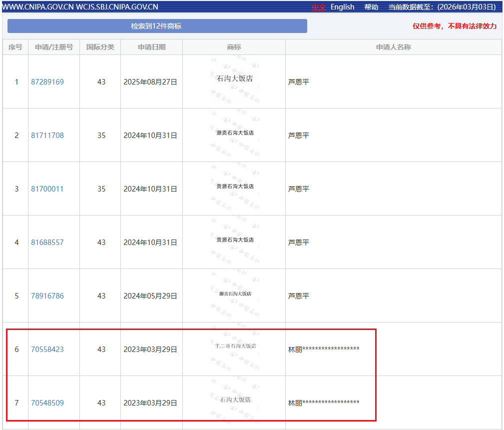Screen dimensions: 504x430
Task: Click the 贡源石沟大饭店 trademark image in row 3
Action: (234, 186)
